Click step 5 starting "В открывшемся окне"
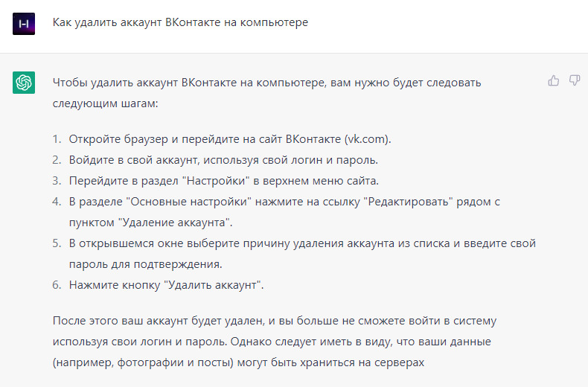This screenshot has height=387, width=588. click(x=302, y=243)
